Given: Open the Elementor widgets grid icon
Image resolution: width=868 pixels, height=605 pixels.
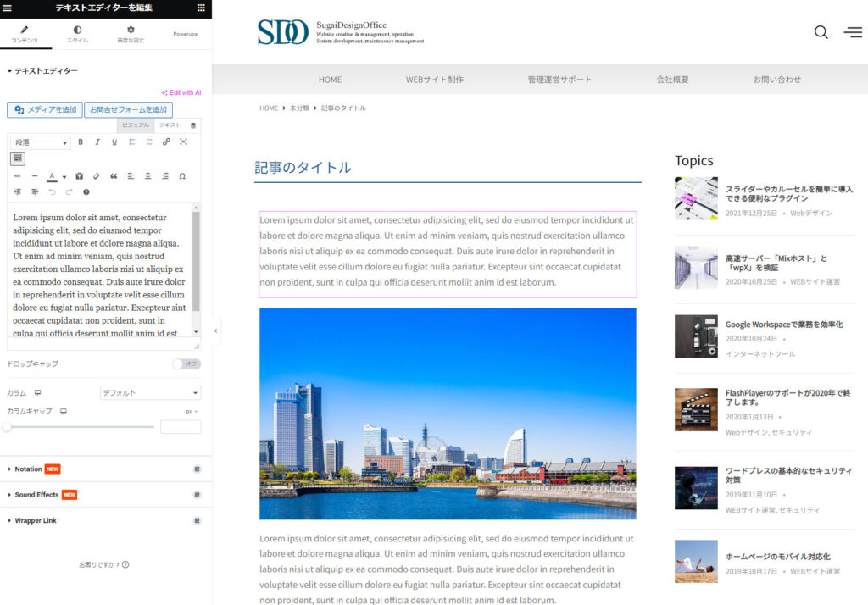Looking at the screenshot, I should point(201,8).
